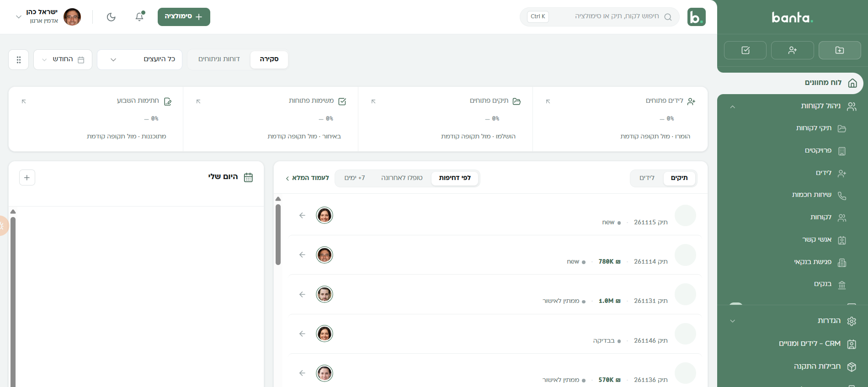Open the grid layout options button
Viewport: 868px width, 387px height.
19,59
